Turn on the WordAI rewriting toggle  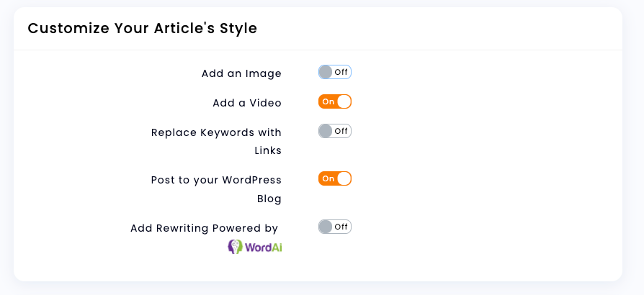(x=335, y=227)
